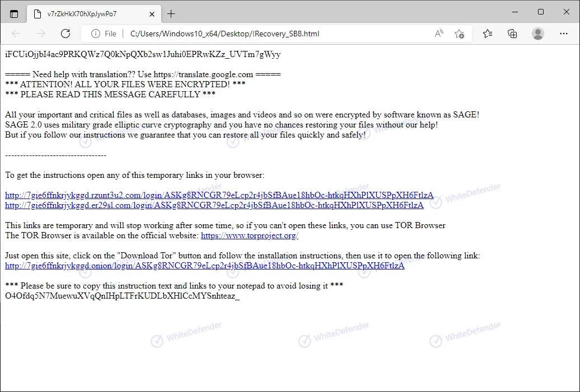Click the browser Refresh button

click(x=66, y=34)
